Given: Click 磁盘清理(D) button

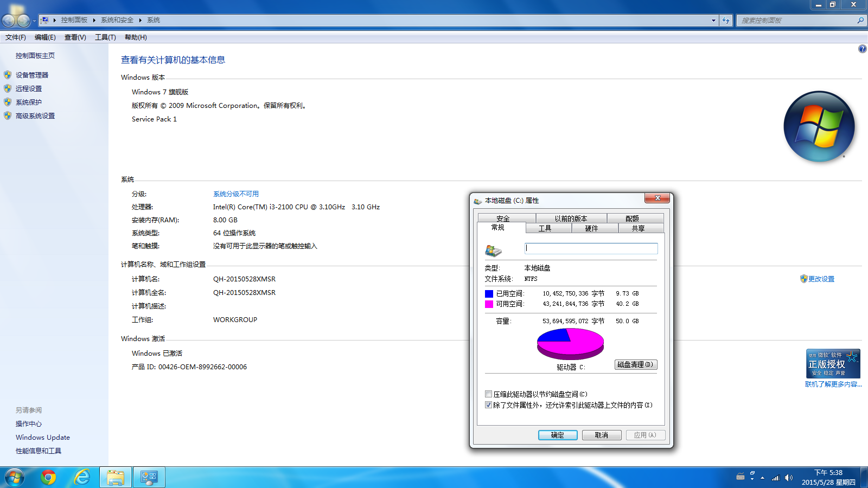Looking at the screenshot, I should (x=636, y=364).
